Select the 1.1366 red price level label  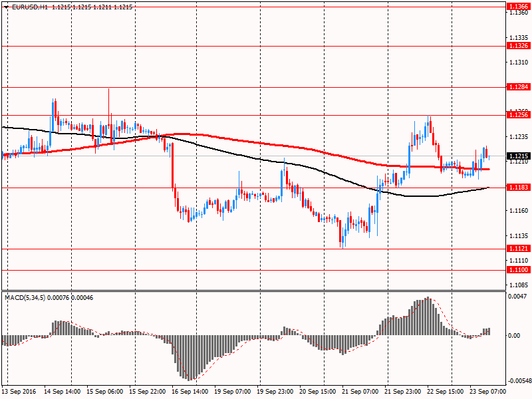[519, 7]
